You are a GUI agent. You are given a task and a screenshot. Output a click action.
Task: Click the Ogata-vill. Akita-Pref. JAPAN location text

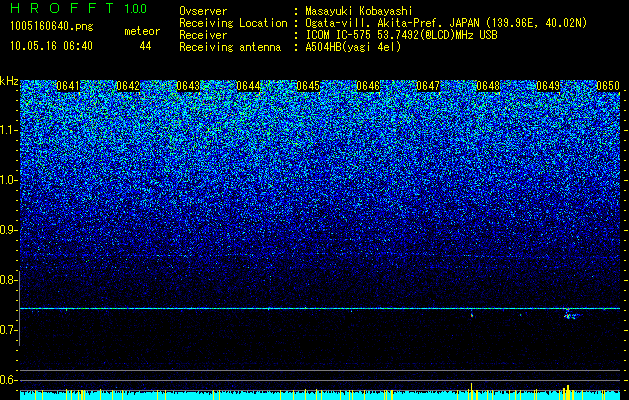[446, 23]
